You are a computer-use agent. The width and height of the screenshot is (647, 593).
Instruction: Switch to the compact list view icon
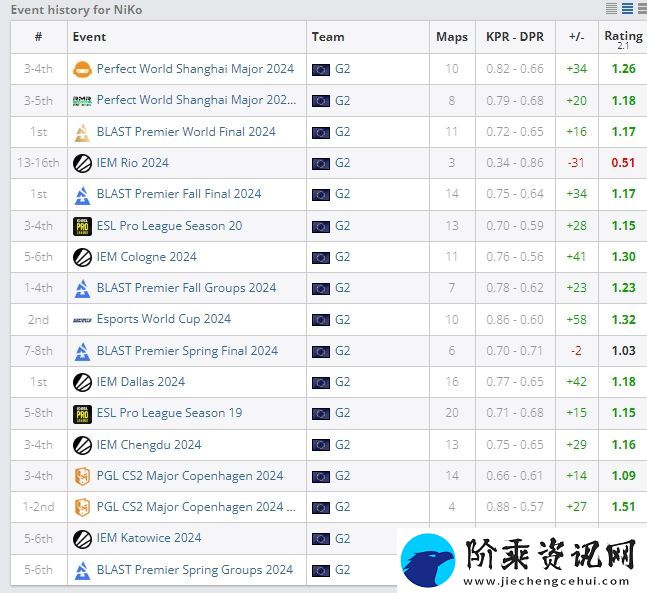[612, 9]
